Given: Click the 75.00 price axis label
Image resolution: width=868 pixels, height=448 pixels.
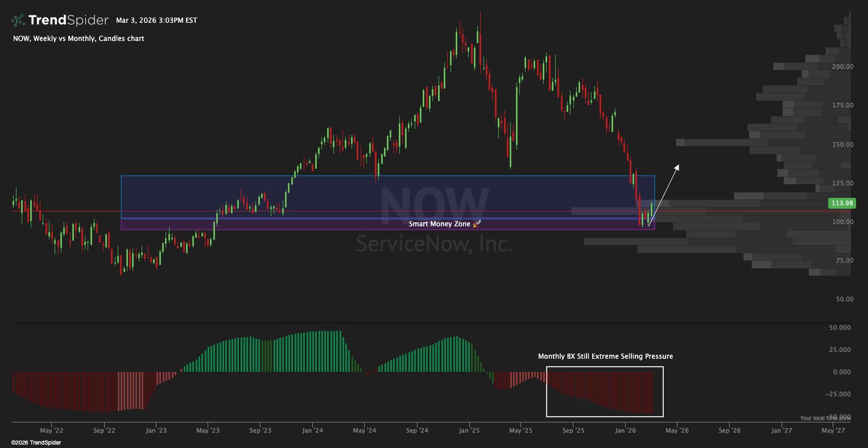Looking at the screenshot, I should pyautogui.click(x=844, y=260).
